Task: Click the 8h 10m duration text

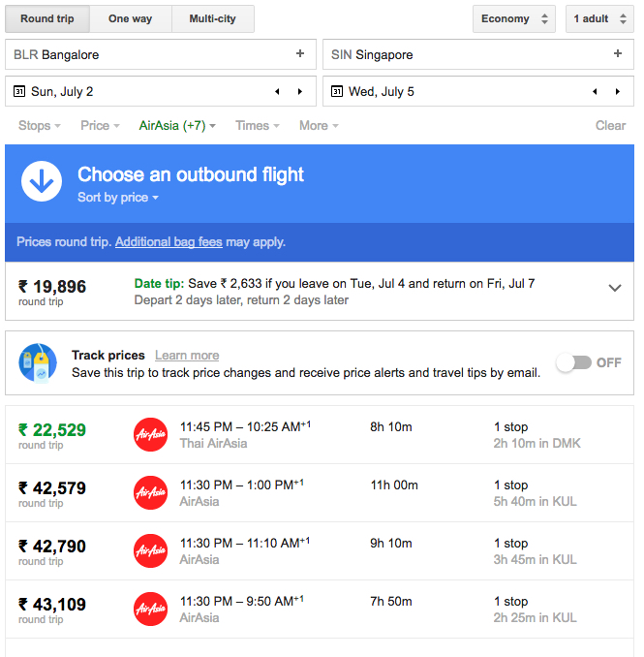Action: coord(391,427)
